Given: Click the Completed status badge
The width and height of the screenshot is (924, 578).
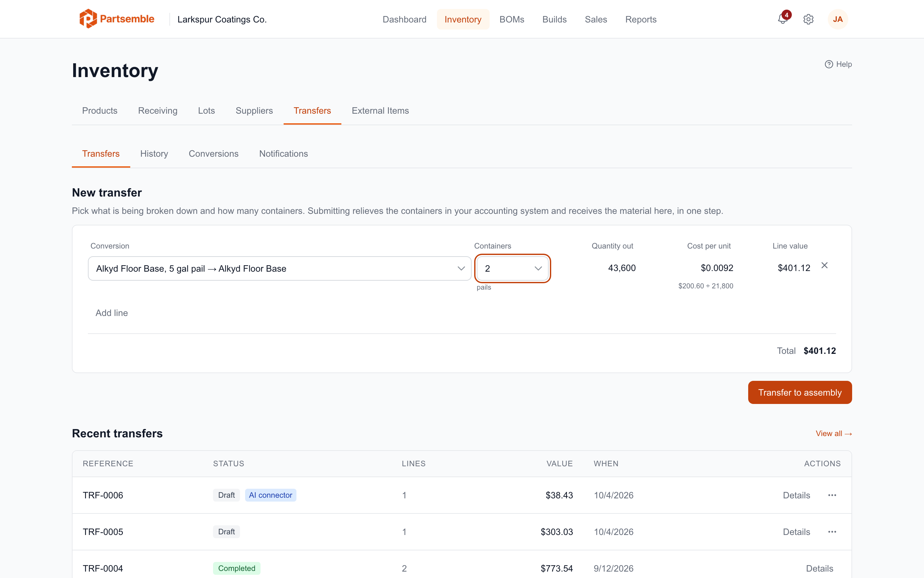Looking at the screenshot, I should click(x=236, y=568).
